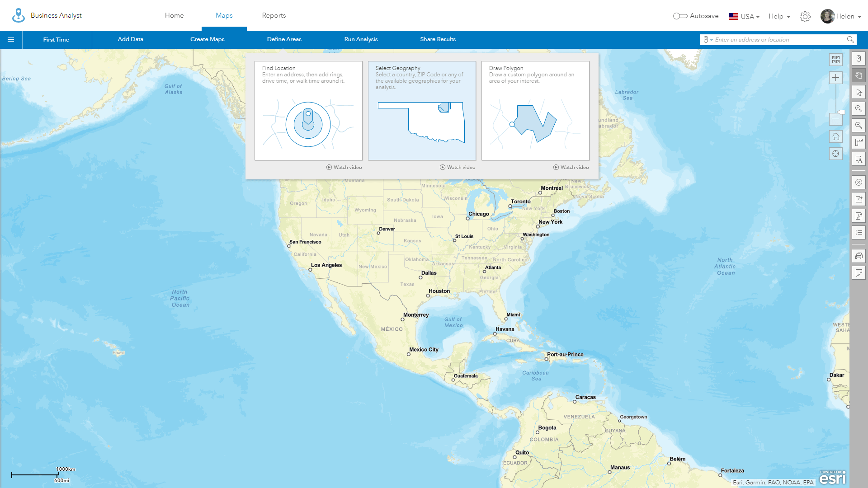The image size is (868, 488).
Task: Click the clear map circled X icon
Action: click(x=859, y=183)
